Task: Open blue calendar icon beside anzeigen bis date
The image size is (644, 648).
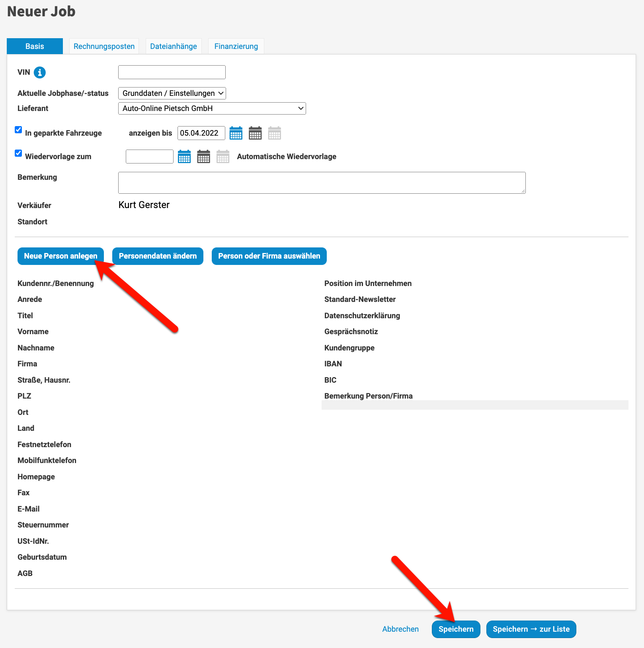Action: [236, 133]
